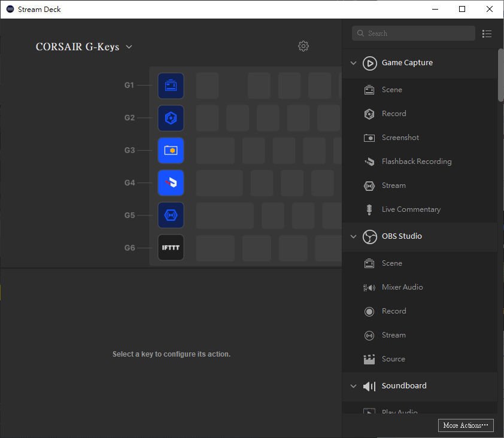Click the G4 key label
Viewport: 504px width, 438px height.
pyautogui.click(x=129, y=183)
